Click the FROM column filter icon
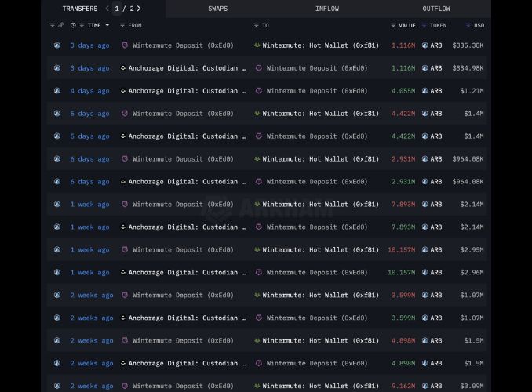 point(122,25)
